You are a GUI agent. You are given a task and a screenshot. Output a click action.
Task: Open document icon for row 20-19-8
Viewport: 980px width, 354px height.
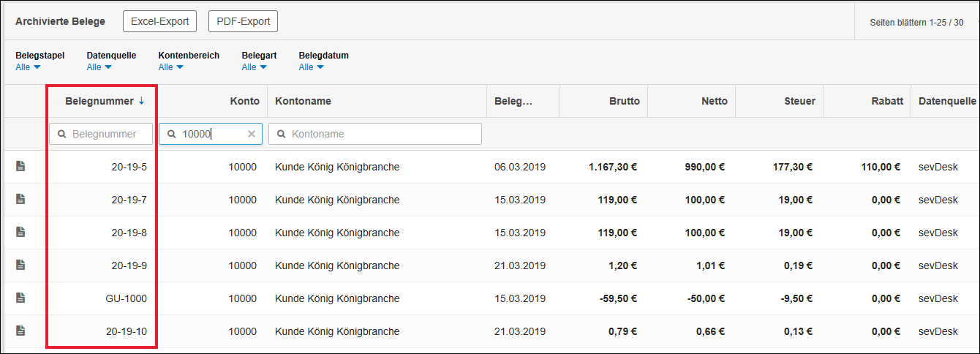point(20,233)
